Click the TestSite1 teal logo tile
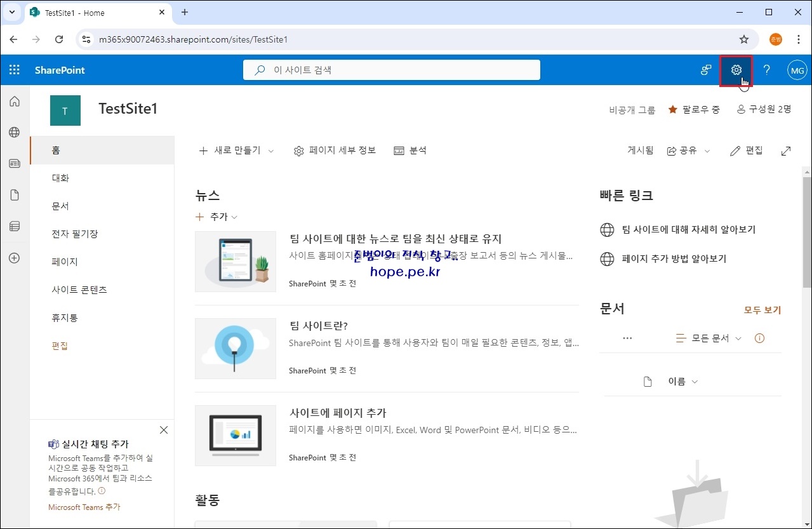 [x=65, y=110]
